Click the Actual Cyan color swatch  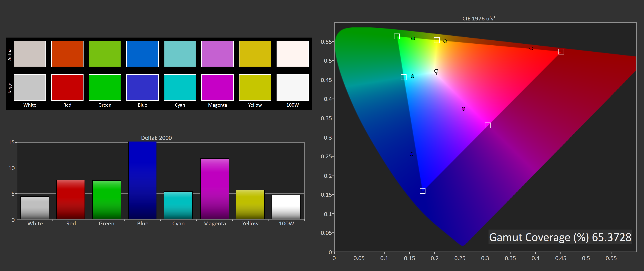point(180,54)
